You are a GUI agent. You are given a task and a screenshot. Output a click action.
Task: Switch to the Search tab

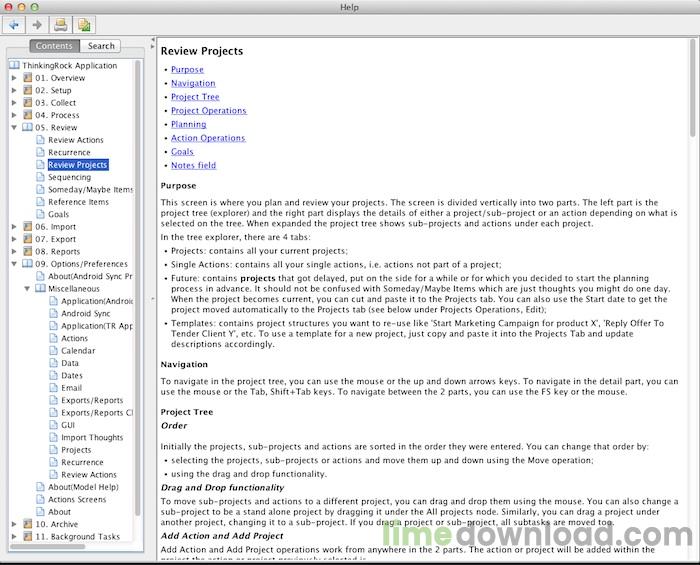tap(101, 46)
